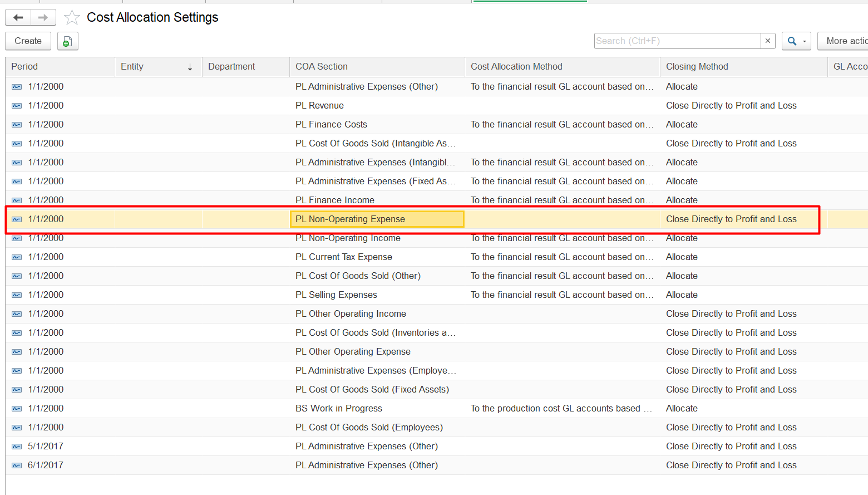Open the search dropdown arrow

[x=805, y=41]
